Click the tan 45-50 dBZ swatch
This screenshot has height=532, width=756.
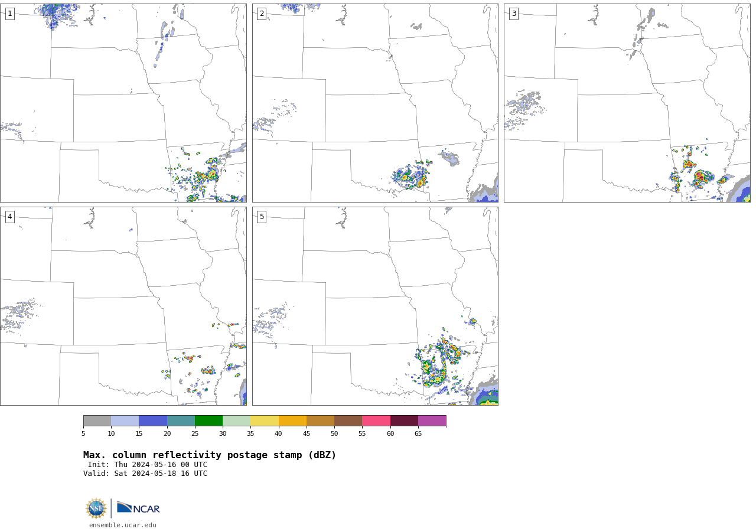tap(320, 420)
